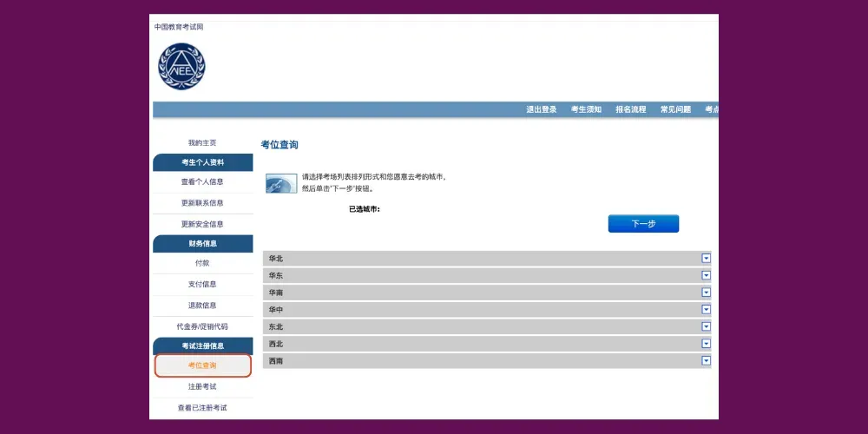Open 报名流程 in navigation bar

pos(631,110)
